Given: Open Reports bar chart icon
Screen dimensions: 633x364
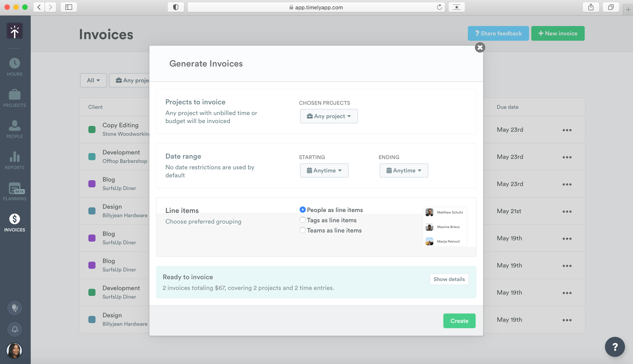Looking at the screenshot, I should 14,157.
